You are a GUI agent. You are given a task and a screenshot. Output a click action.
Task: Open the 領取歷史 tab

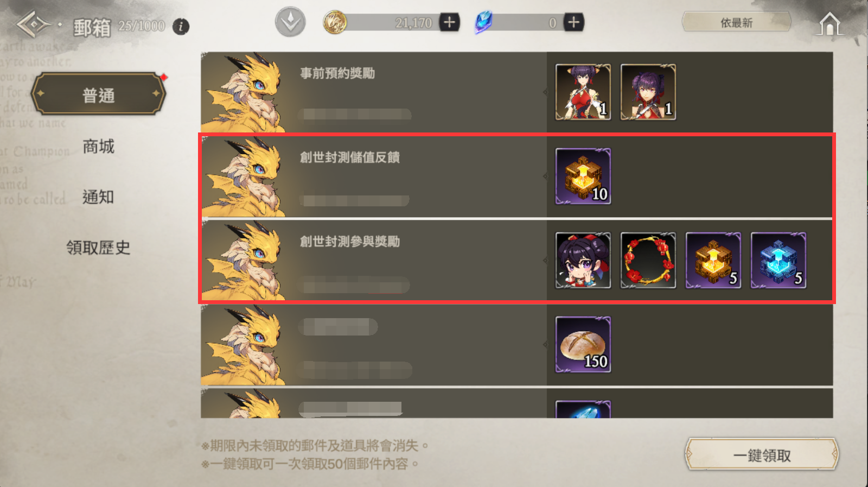coord(98,248)
